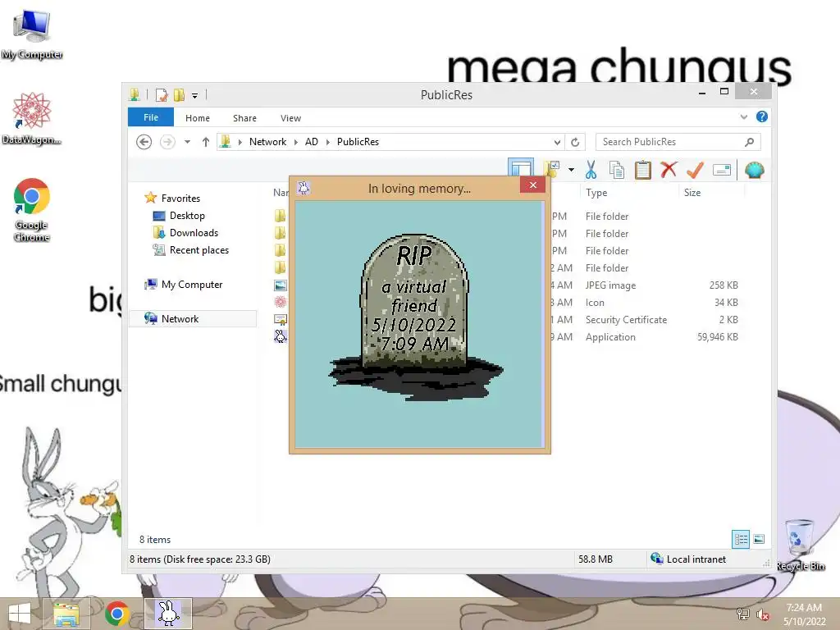Click File Explorer in taskbar
Image resolution: width=840 pixels, height=630 pixels.
pyautogui.click(x=66, y=614)
